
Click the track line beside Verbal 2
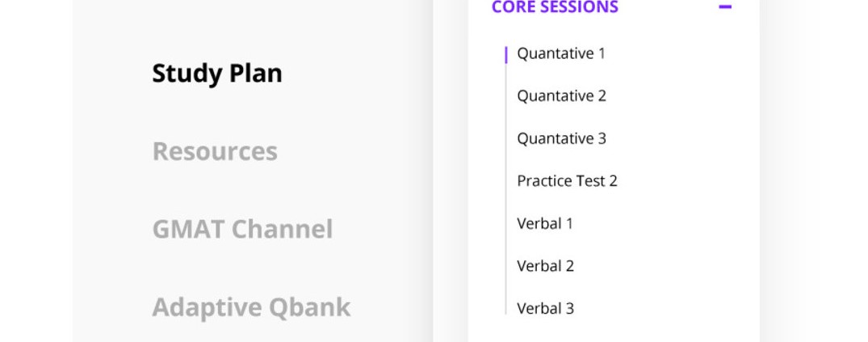pyautogui.click(x=506, y=266)
